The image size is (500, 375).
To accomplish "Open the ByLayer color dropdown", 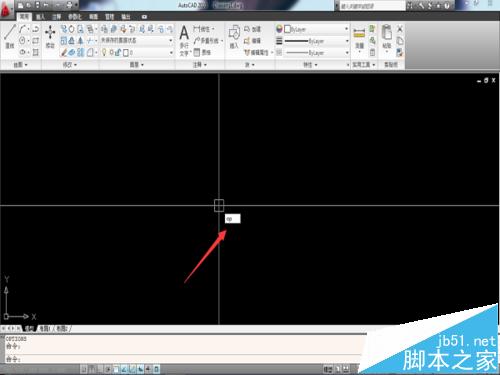I will 316,29.
